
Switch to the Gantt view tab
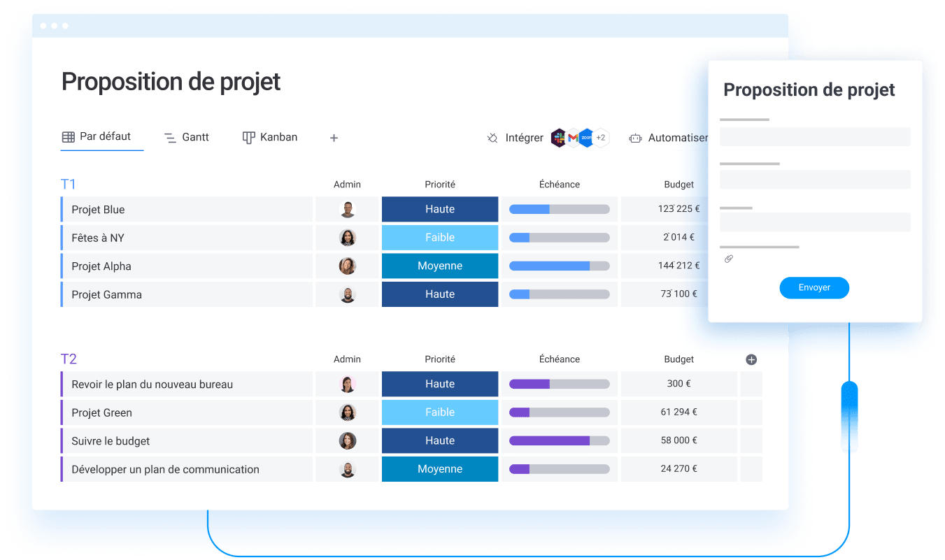[187, 138]
